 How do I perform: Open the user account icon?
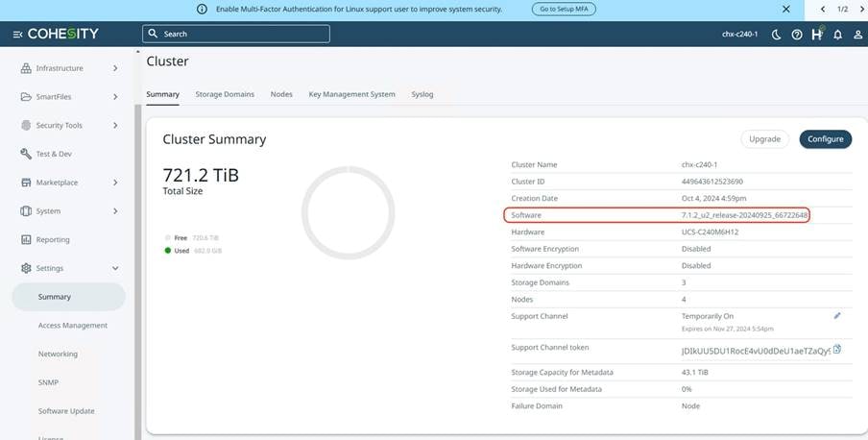857,35
